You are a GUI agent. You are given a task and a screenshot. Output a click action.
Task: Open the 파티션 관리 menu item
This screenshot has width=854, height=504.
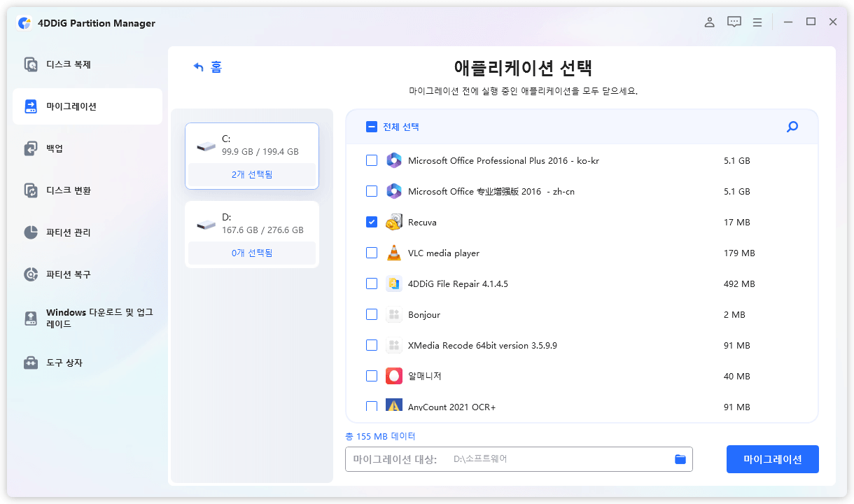(87, 232)
